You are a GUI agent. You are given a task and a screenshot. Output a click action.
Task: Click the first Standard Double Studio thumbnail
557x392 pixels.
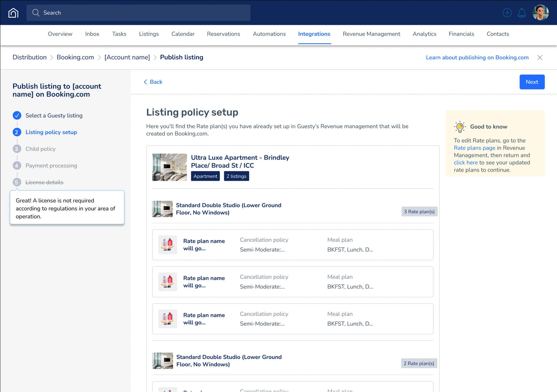162,209
